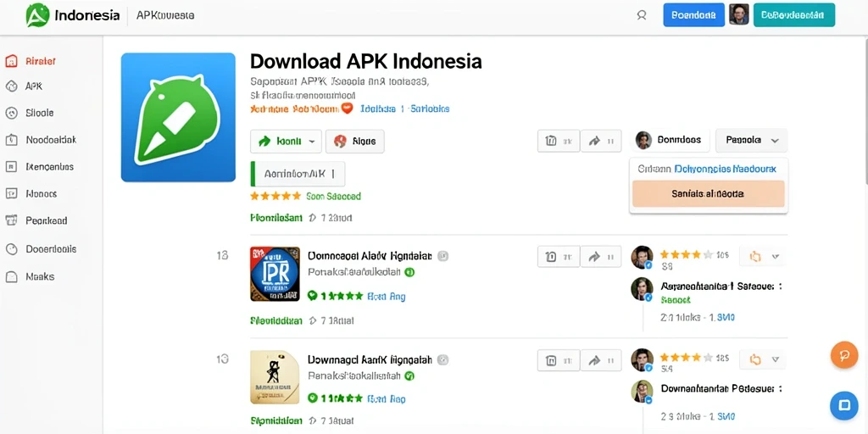Open the Maaks sidebar item
Image resolution: width=868 pixels, height=434 pixels.
click(30, 277)
